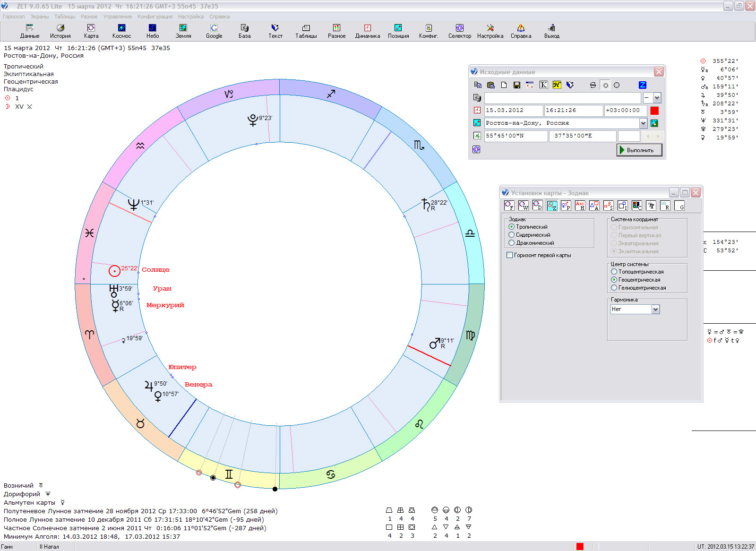Open the name field dropdown arrow
This screenshot has width=756, height=551.
click(657, 98)
